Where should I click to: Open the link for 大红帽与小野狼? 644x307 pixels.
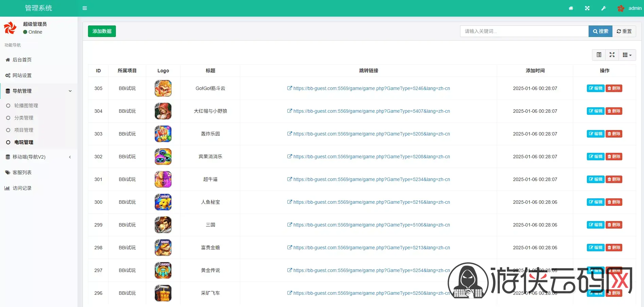point(371,111)
